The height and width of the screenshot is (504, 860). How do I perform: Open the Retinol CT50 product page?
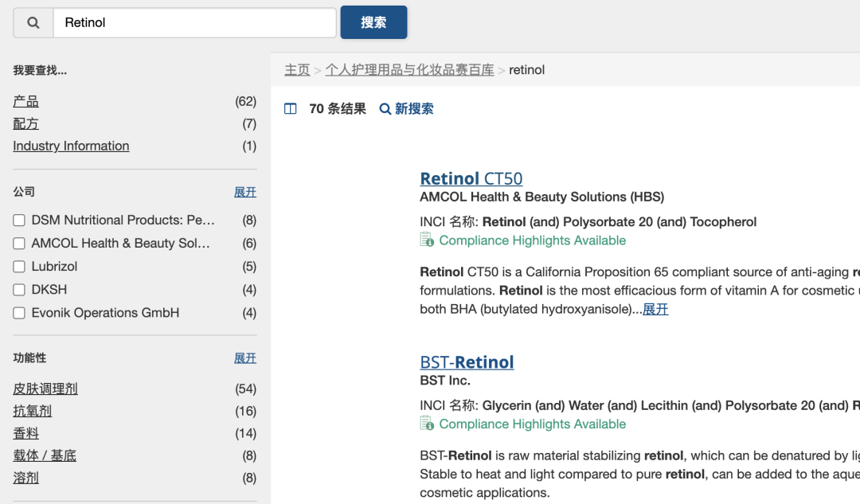[x=471, y=178]
